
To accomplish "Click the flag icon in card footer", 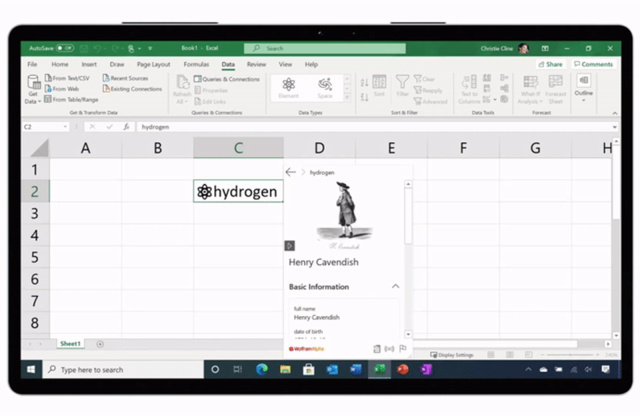I will 403,349.
